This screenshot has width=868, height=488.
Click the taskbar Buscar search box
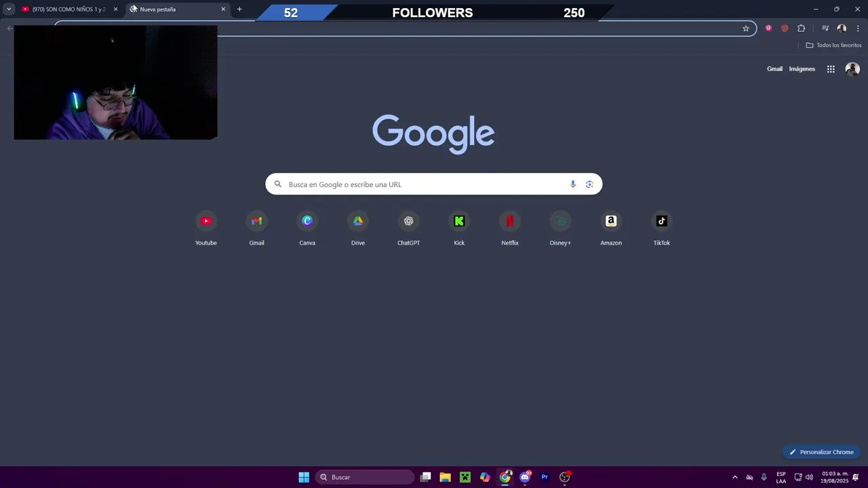(x=365, y=477)
